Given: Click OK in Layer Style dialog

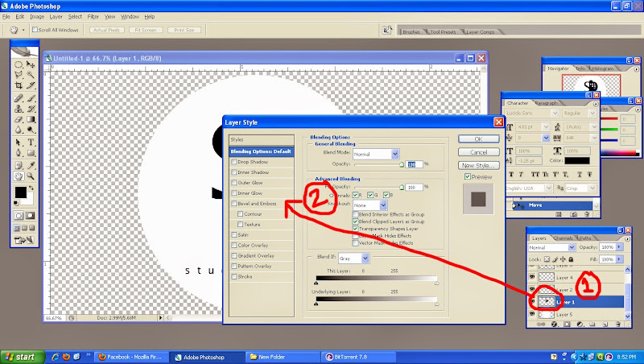Looking at the screenshot, I should tap(478, 139).
